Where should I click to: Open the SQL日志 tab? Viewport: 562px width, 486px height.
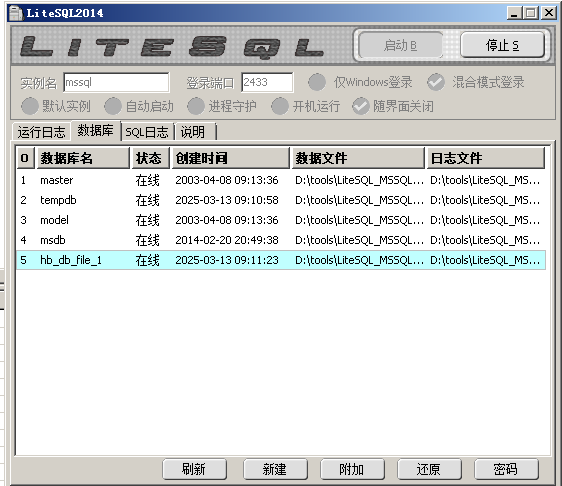coord(147,132)
